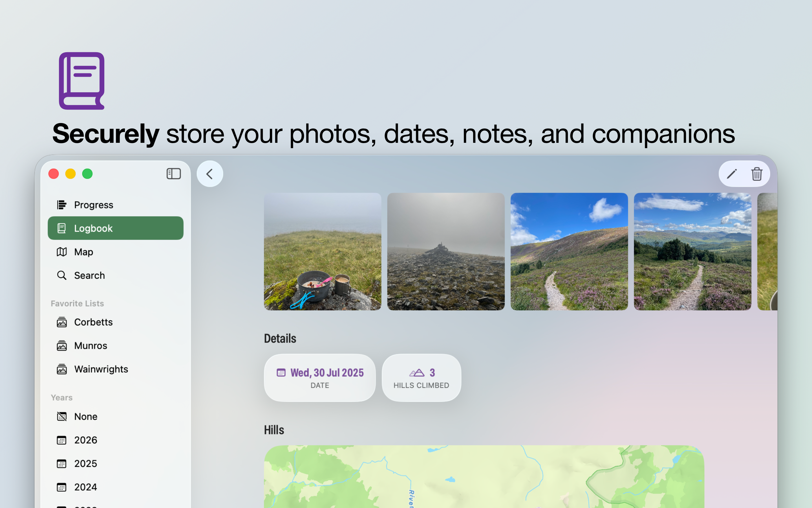Click the mountain icon in Hills Climbed card

point(417,373)
